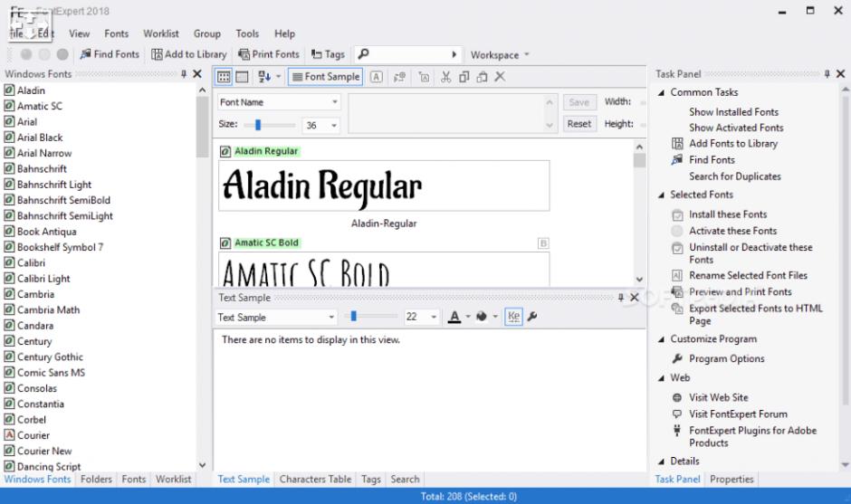The height and width of the screenshot is (504, 851).
Task: Open the Font Name dropdown
Action: click(x=279, y=102)
